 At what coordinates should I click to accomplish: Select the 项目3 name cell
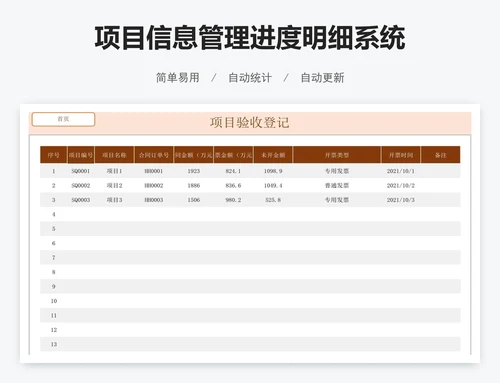[114, 200]
